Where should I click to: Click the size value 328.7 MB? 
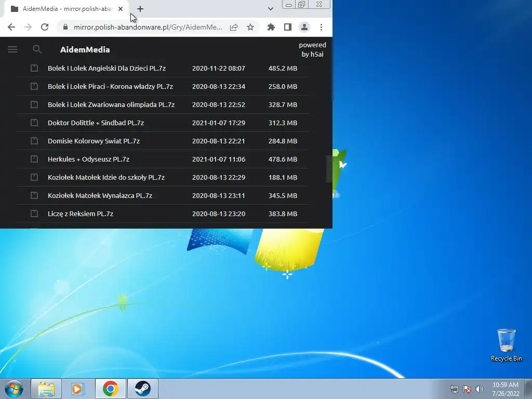point(283,104)
